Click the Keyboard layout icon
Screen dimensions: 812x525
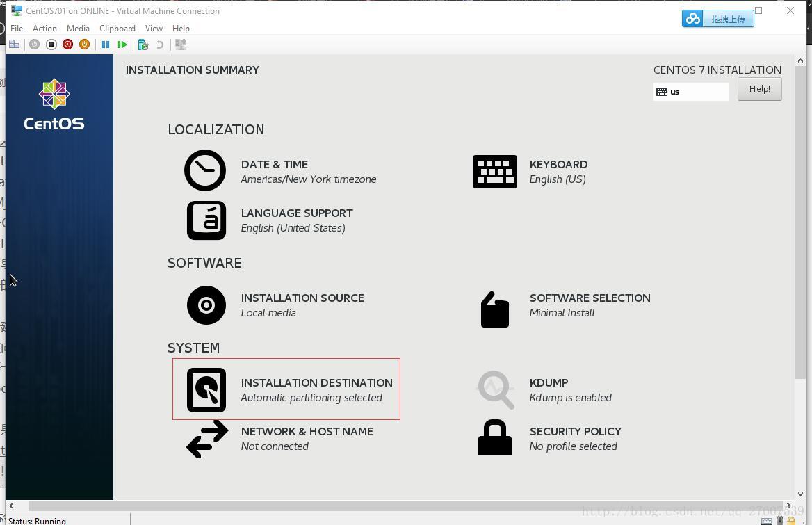click(x=494, y=171)
